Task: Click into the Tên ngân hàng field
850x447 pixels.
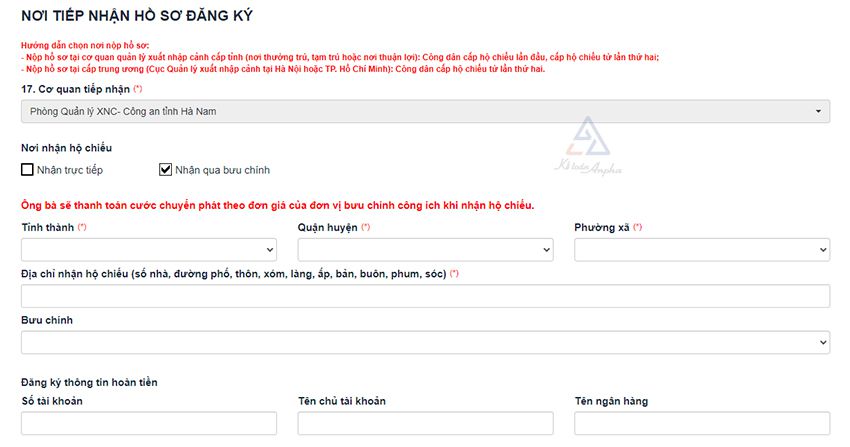Action: coord(701,423)
